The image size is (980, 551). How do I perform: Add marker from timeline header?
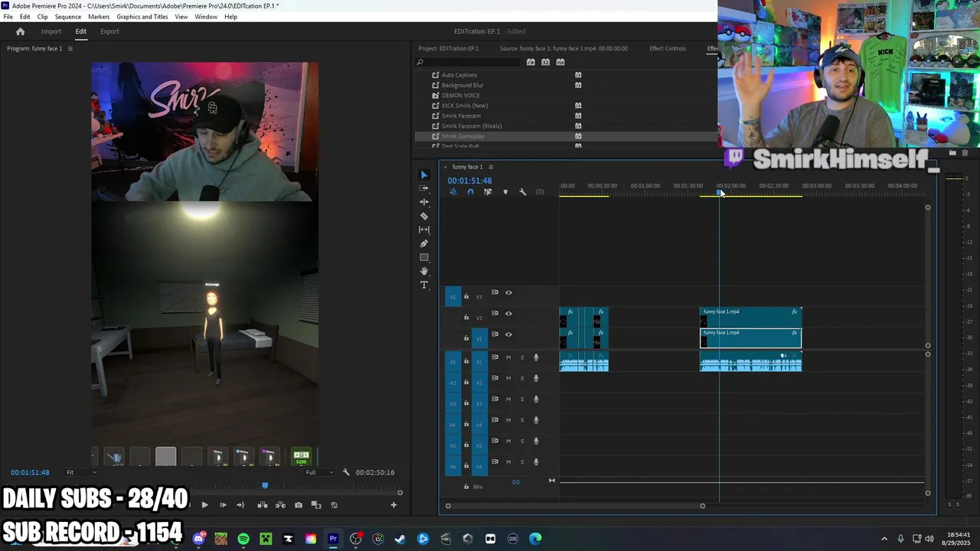(x=505, y=192)
